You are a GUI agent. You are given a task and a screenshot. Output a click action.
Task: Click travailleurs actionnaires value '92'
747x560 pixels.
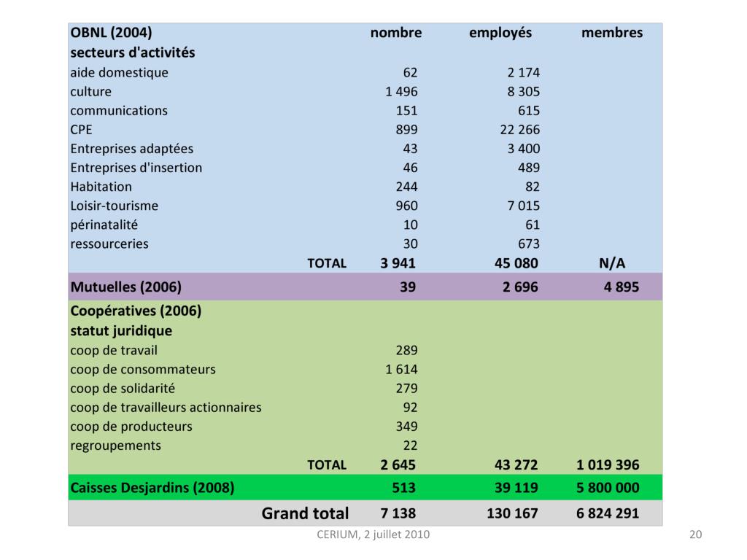click(410, 408)
